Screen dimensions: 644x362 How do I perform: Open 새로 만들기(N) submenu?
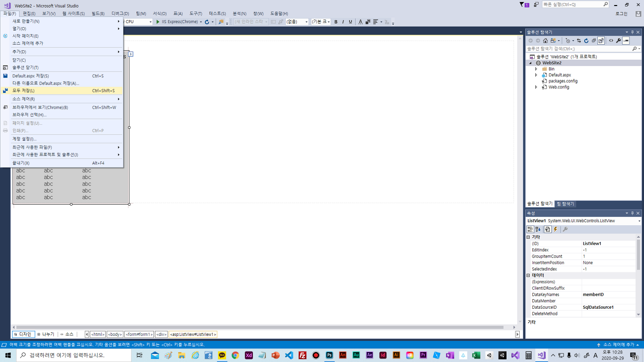[x=62, y=21]
